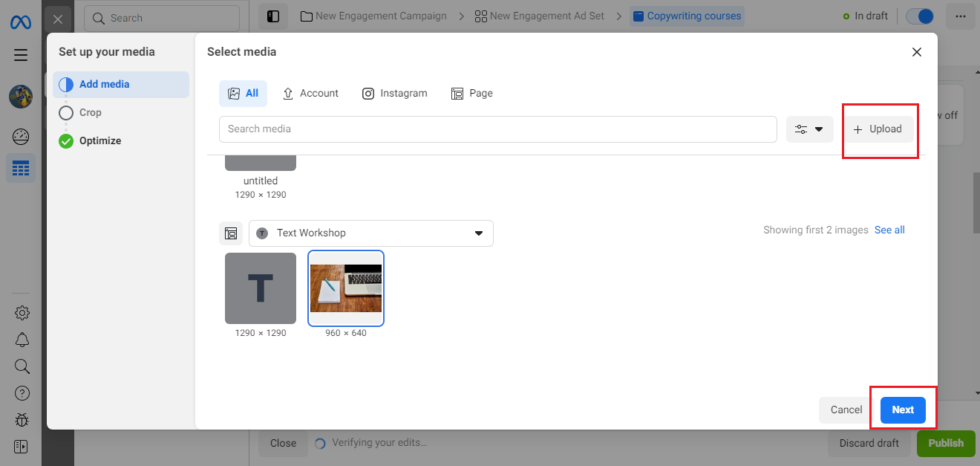Click the bottom sidebar panel toggle icon
Viewport: 980px width, 466px height.
(x=21, y=447)
